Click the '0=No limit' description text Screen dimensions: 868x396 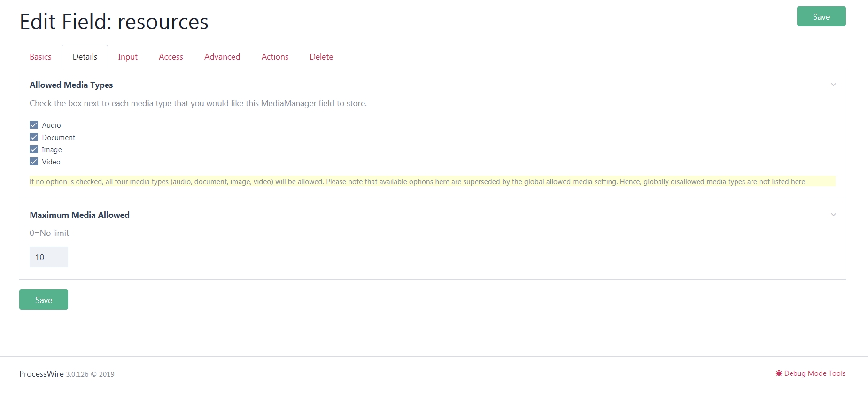[49, 233]
